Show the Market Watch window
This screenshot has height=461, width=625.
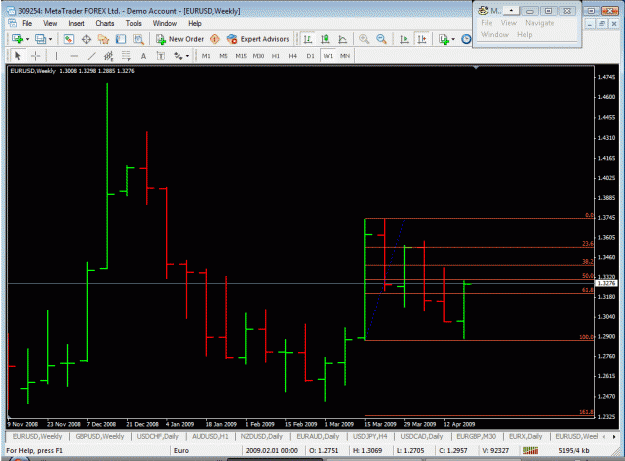[x=69, y=39]
